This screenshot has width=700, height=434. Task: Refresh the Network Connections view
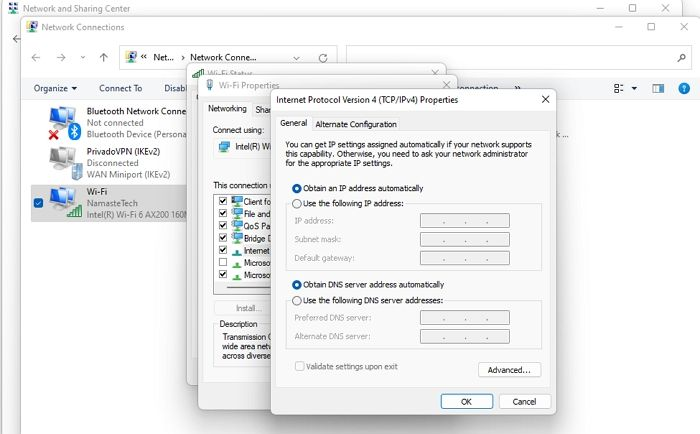tap(323, 58)
